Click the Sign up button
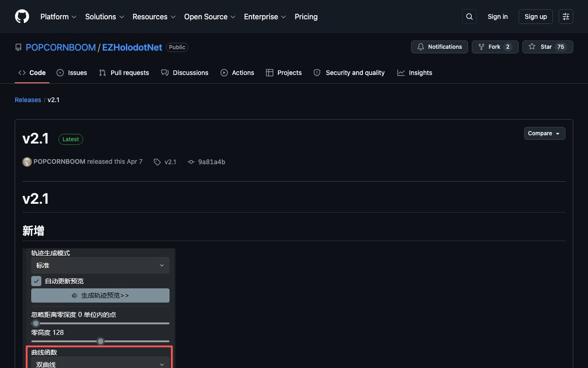Viewport: 588px width, 368px height. coord(536,17)
